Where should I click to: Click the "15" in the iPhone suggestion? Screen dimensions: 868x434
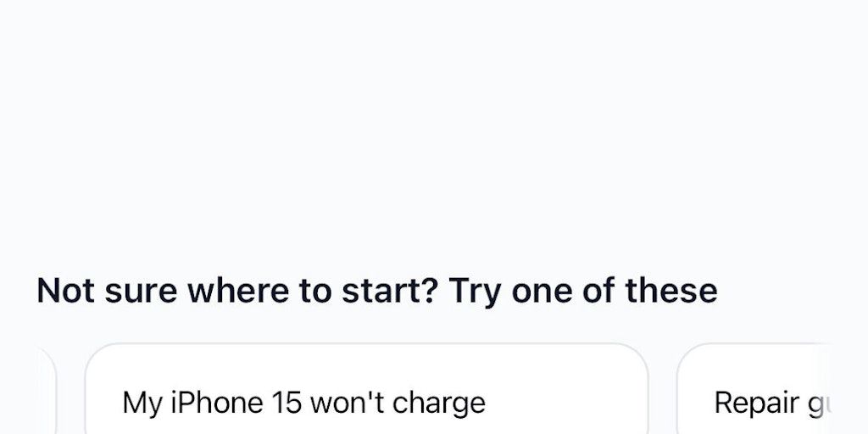tap(287, 403)
